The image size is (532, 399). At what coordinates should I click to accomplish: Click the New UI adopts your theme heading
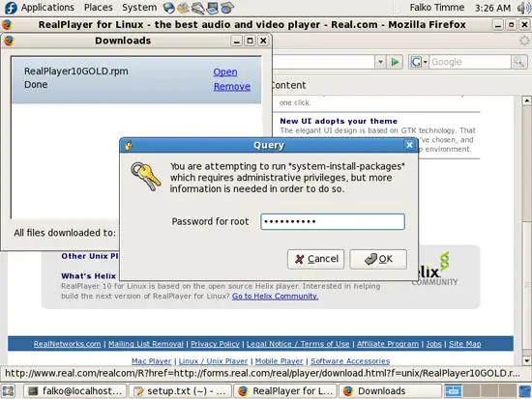(x=339, y=121)
